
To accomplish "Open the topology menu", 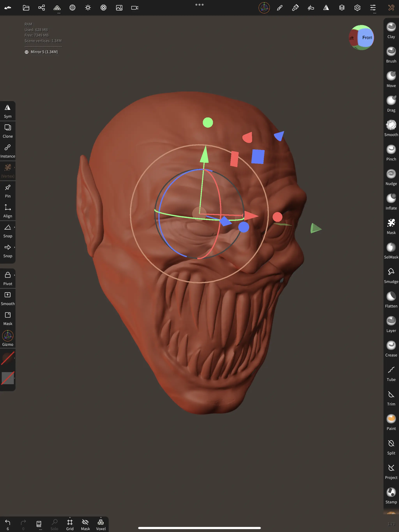I will 57,8.
